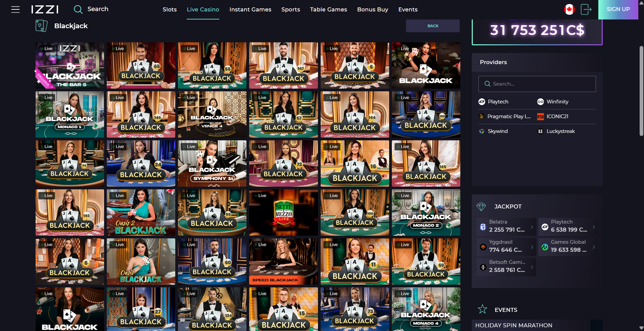Open the Sette e Mezzo Live game
The height and width of the screenshot is (331, 644).
pos(283,212)
